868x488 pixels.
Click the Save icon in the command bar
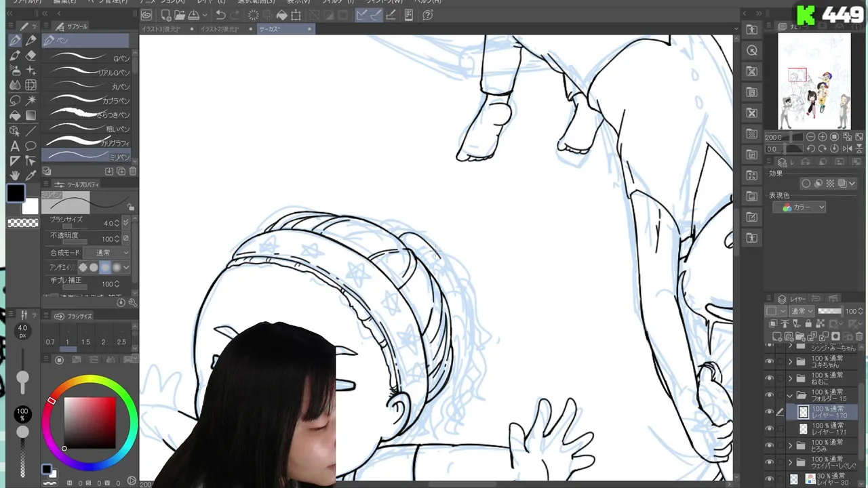(194, 15)
